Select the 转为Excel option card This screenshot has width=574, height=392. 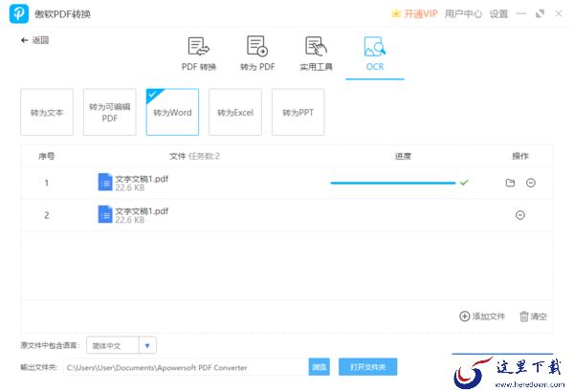tap(235, 112)
